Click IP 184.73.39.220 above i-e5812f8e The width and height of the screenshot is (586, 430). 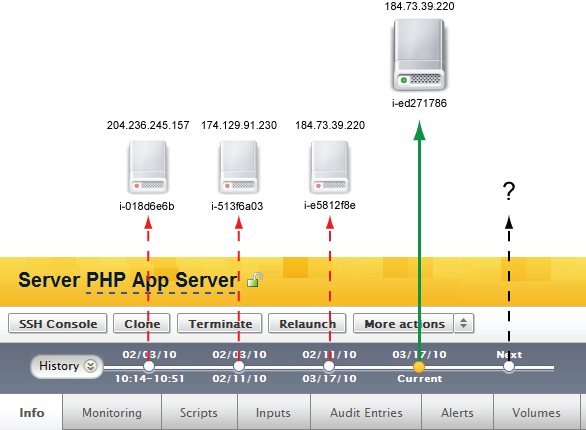[x=330, y=125]
